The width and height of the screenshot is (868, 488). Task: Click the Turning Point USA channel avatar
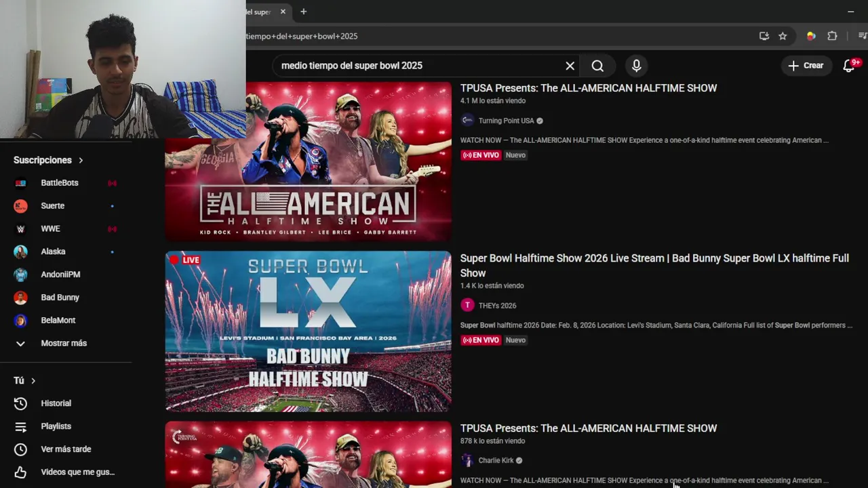[467, 121]
